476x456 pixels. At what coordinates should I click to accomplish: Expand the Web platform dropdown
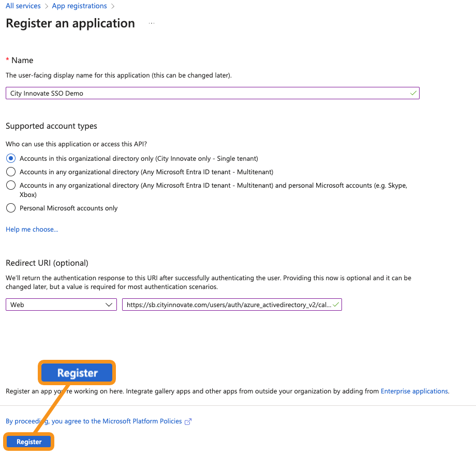pyautogui.click(x=61, y=305)
